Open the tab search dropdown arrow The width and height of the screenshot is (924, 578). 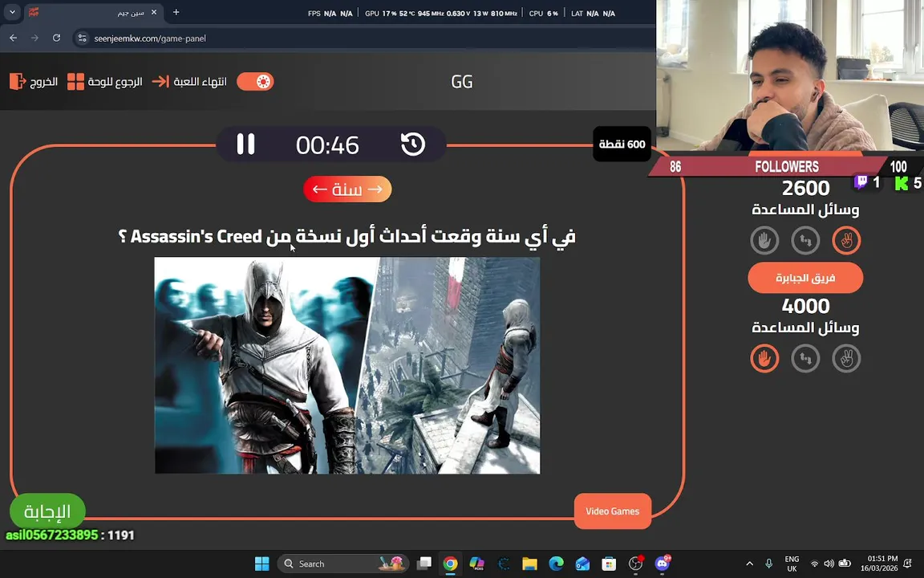pos(12,12)
